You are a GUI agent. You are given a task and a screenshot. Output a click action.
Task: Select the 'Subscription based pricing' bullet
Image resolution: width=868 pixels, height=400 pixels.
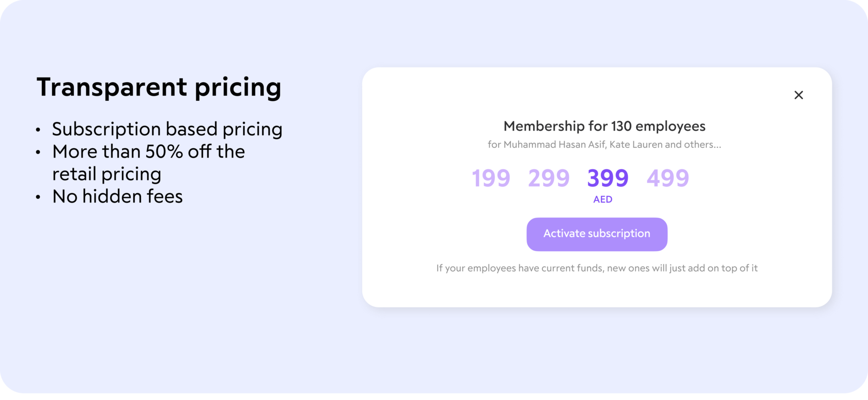click(x=167, y=129)
